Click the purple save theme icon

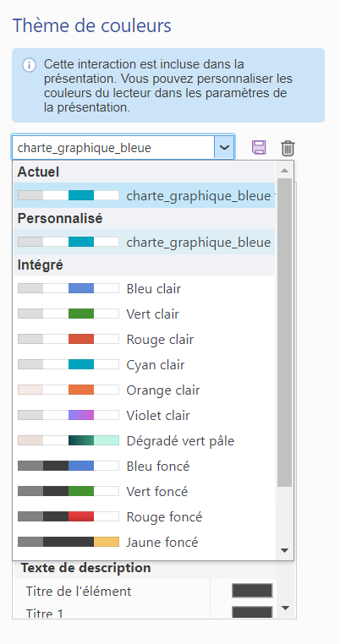[259, 147]
